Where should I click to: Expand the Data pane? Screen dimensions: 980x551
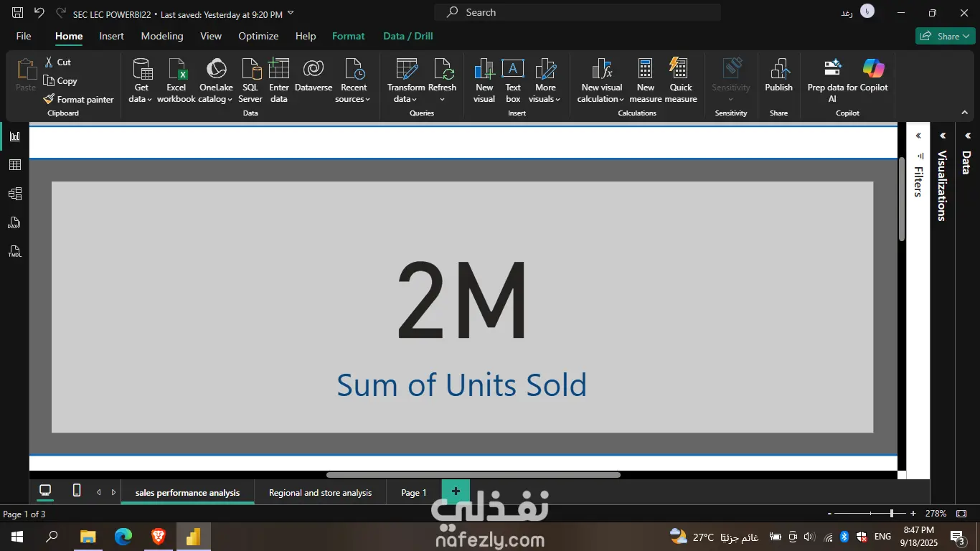[x=967, y=136]
